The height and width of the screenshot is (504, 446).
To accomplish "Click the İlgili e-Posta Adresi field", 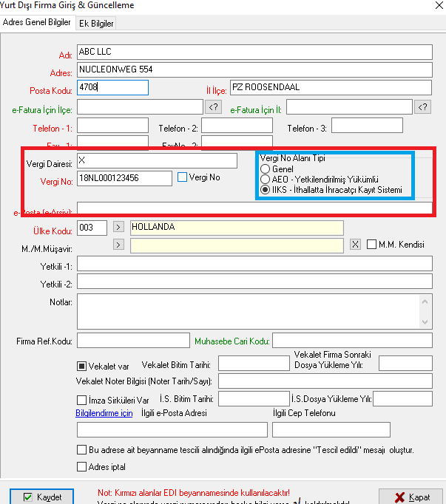I will 172,430.
